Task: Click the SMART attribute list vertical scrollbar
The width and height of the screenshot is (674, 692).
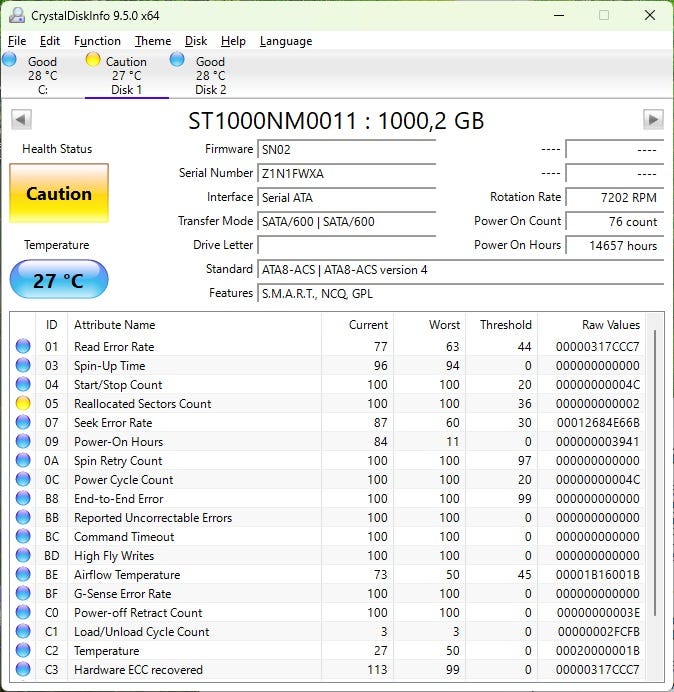Action: click(655, 470)
